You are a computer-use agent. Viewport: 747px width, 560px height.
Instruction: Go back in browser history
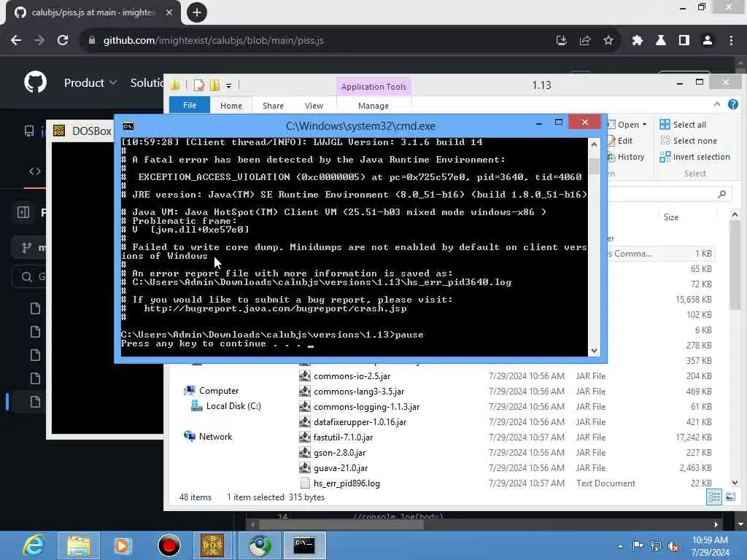tap(16, 41)
